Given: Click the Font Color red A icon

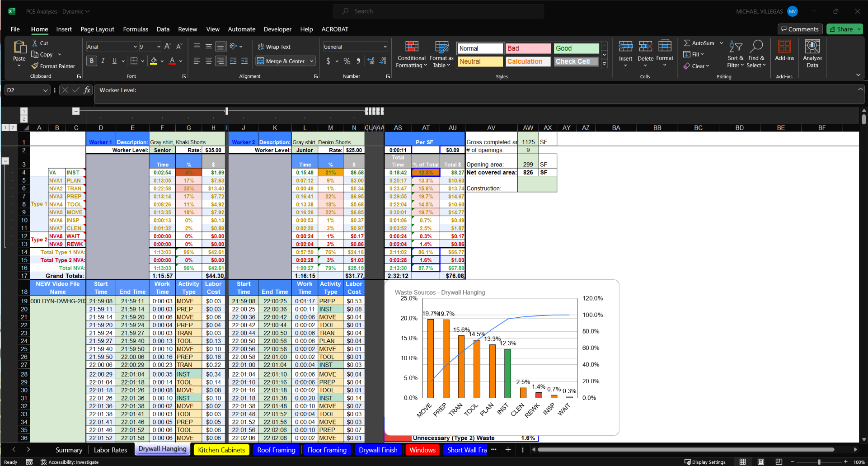Looking at the screenshot, I should click(172, 61).
